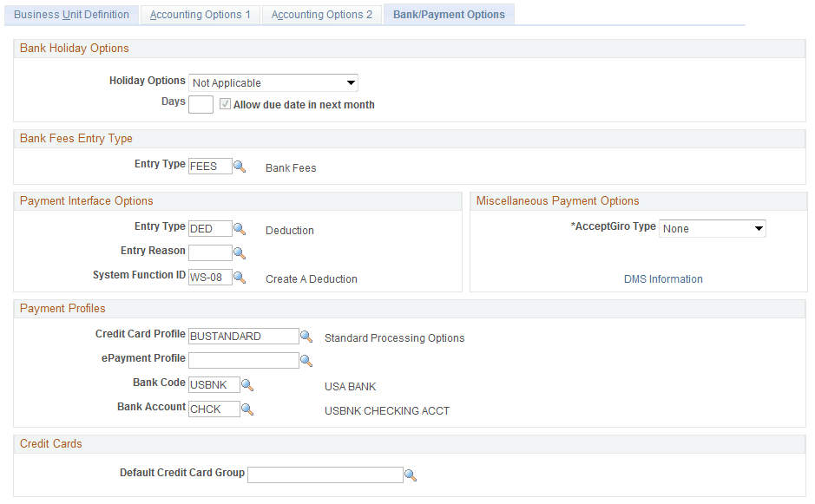815x504 pixels.
Task: Open the Default Credit Card Group lookup
Action: 410,475
